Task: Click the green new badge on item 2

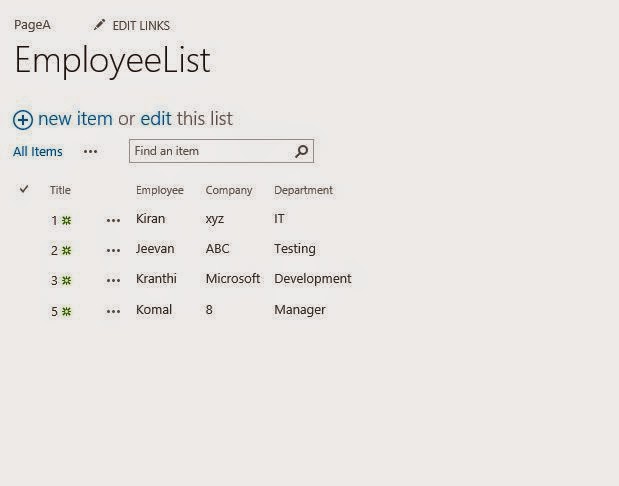Action: point(67,250)
